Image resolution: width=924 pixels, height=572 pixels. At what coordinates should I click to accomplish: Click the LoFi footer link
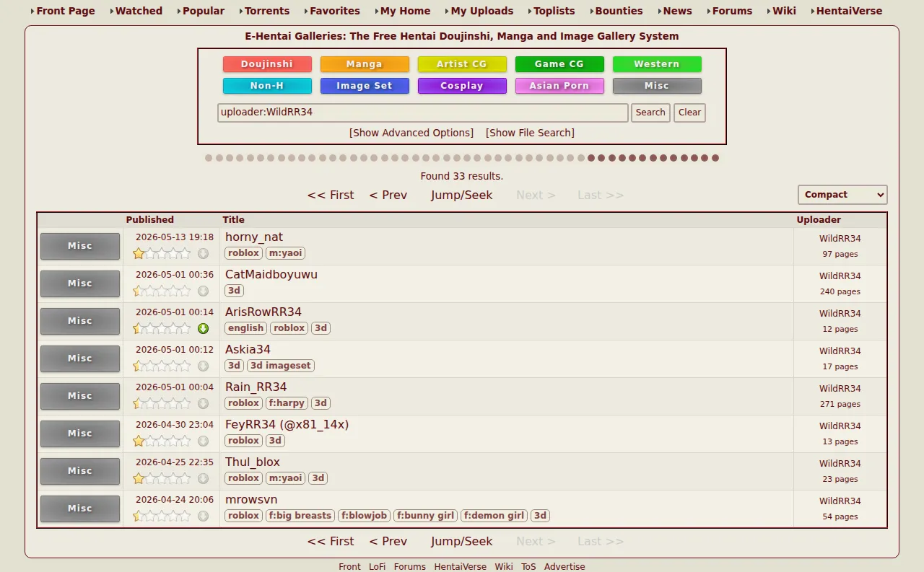click(377, 567)
